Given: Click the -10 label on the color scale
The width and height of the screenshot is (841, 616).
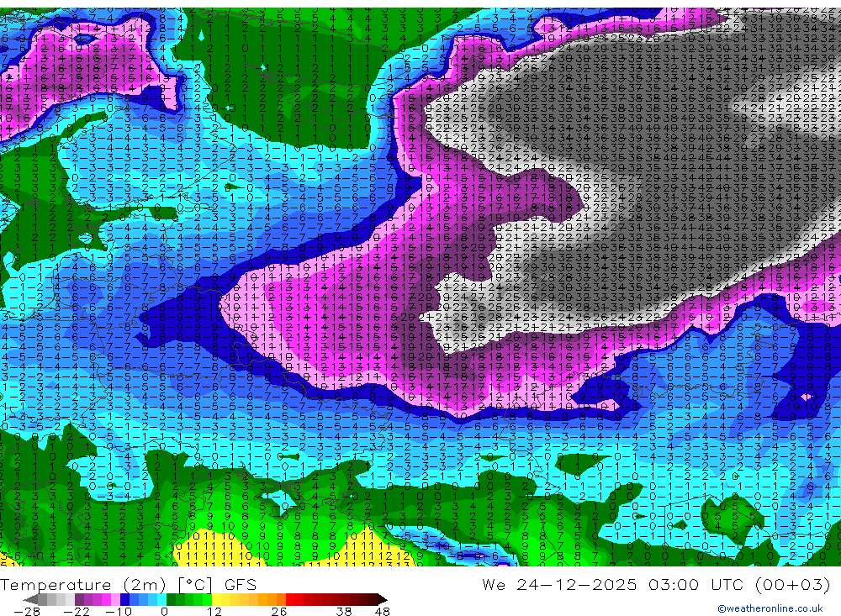Looking at the screenshot, I should (x=118, y=612).
